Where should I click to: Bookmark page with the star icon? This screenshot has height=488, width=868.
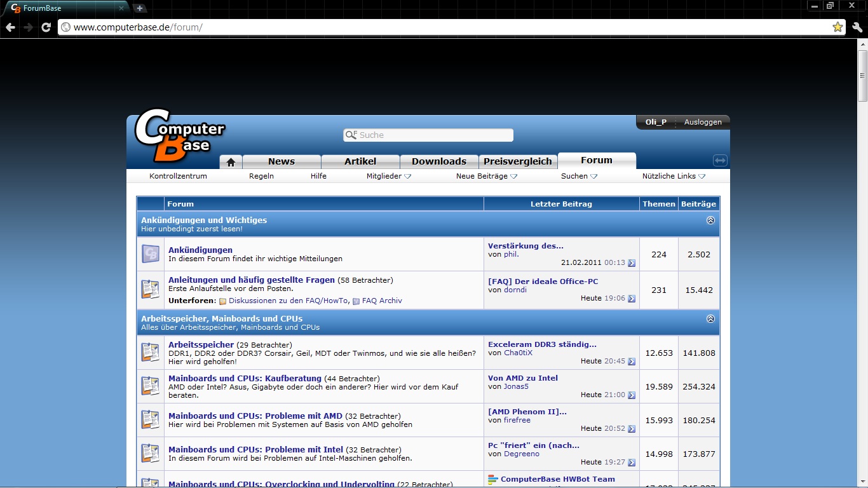837,27
